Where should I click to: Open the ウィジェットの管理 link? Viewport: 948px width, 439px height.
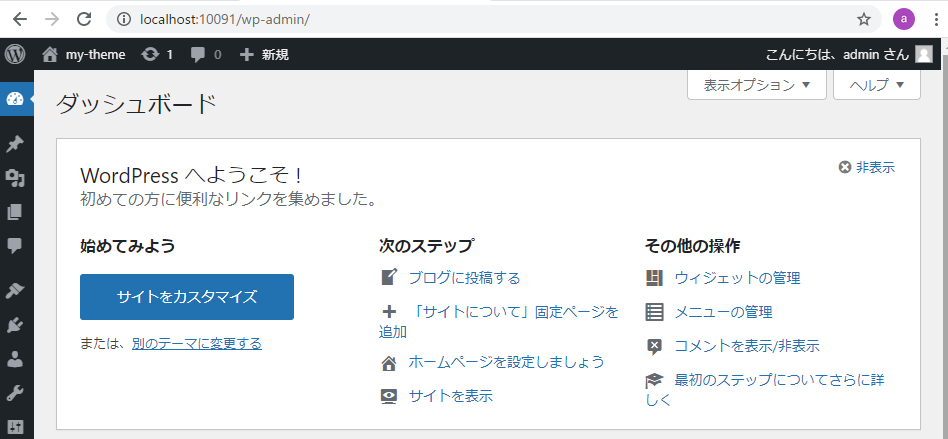click(x=737, y=278)
